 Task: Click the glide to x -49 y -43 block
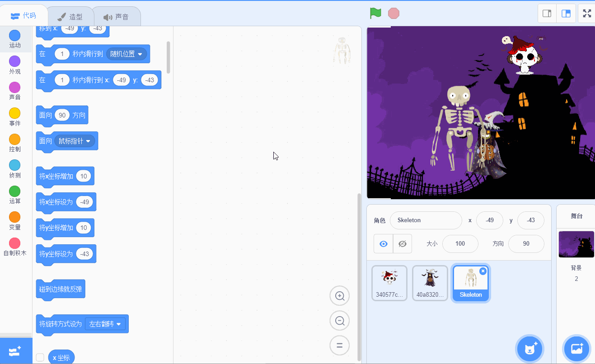pyautogui.click(x=98, y=80)
